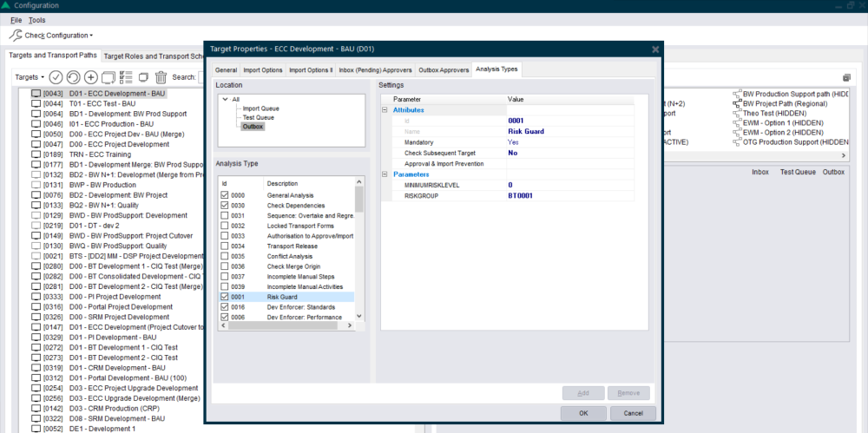Click the plus circle icon to add target

tap(91, 77)
